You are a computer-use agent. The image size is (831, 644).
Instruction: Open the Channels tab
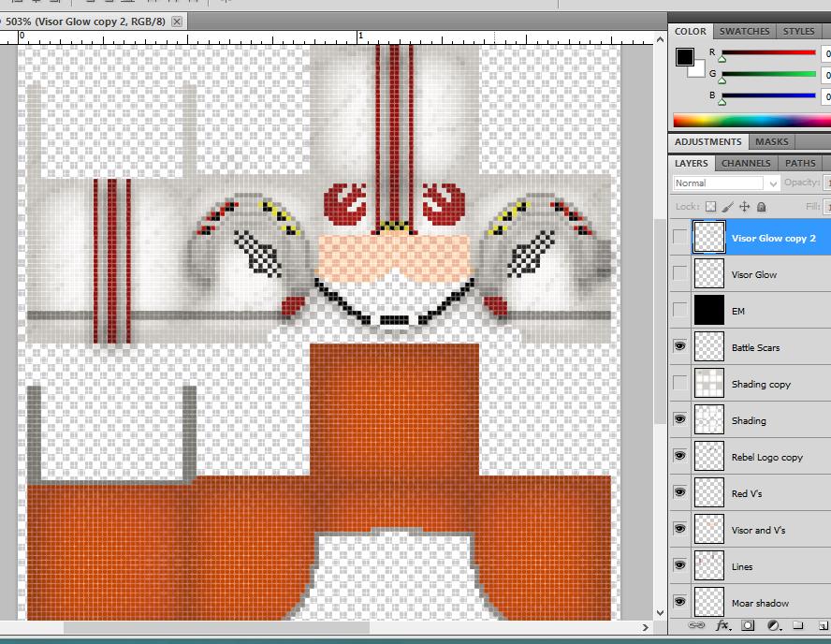click(x=746, y=163)
